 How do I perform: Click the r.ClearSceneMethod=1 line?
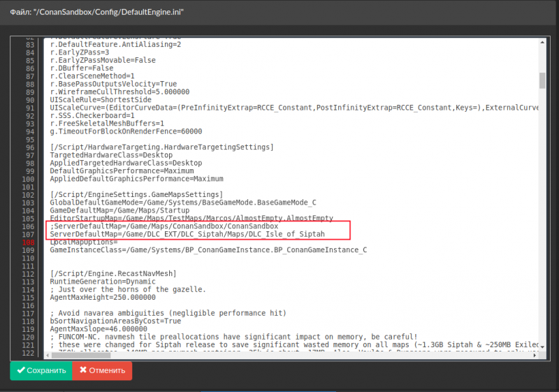click(92, 76)
